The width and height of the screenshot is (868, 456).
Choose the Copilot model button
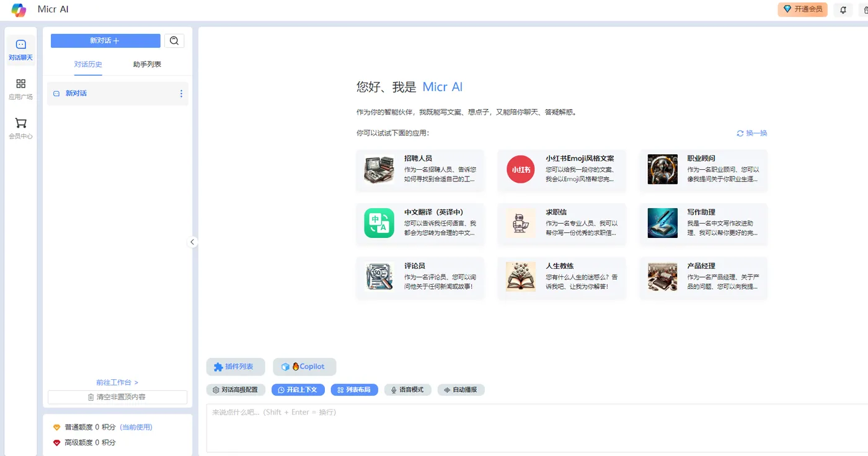[x=304, y=367]
